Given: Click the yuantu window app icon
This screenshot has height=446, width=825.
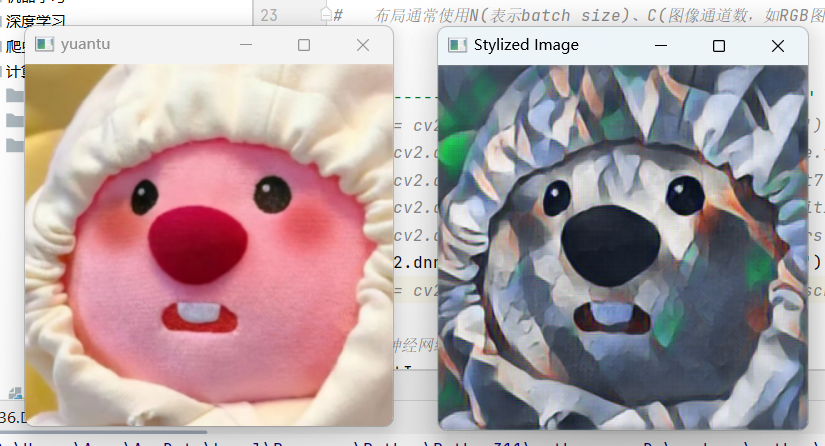Looking at the screenshot, I should [x=44, y=45].
